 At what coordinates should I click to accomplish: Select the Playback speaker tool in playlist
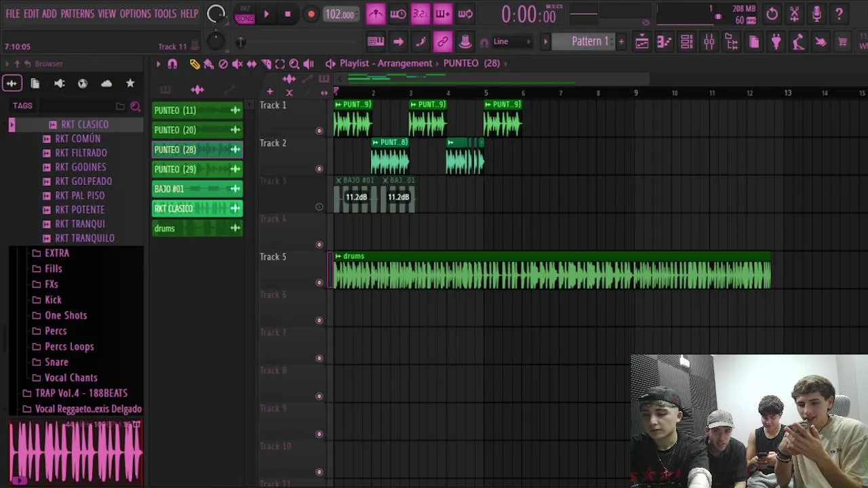pos(309,64)
